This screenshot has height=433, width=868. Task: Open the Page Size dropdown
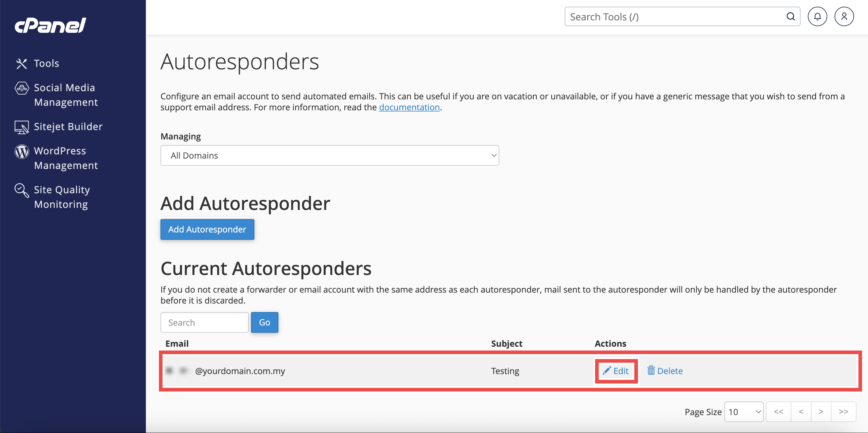pos(744,411)
